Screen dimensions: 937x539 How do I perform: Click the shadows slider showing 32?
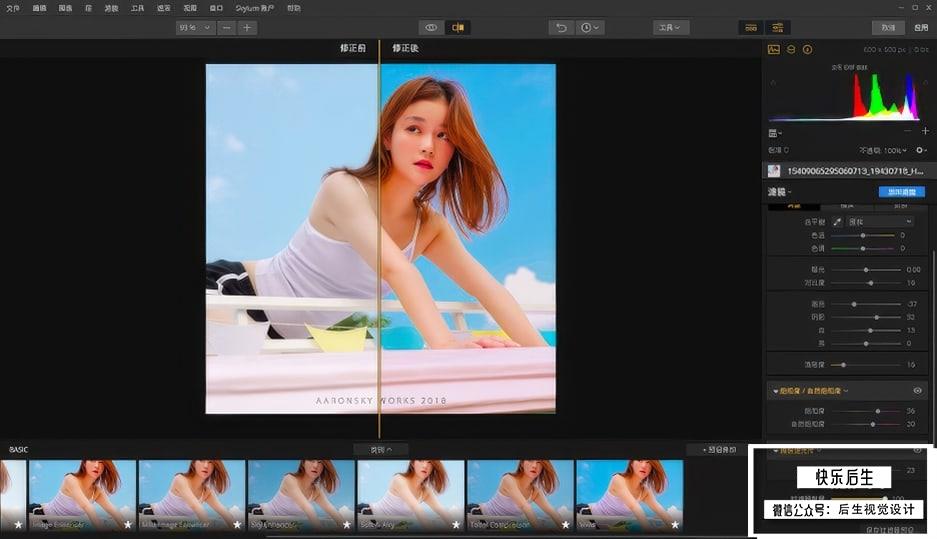tap(866, 317)
